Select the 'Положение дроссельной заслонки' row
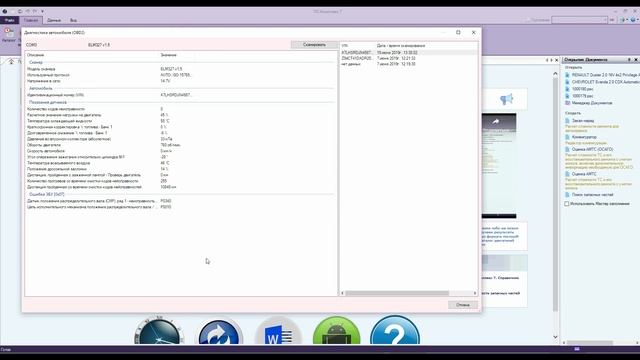 180,169
